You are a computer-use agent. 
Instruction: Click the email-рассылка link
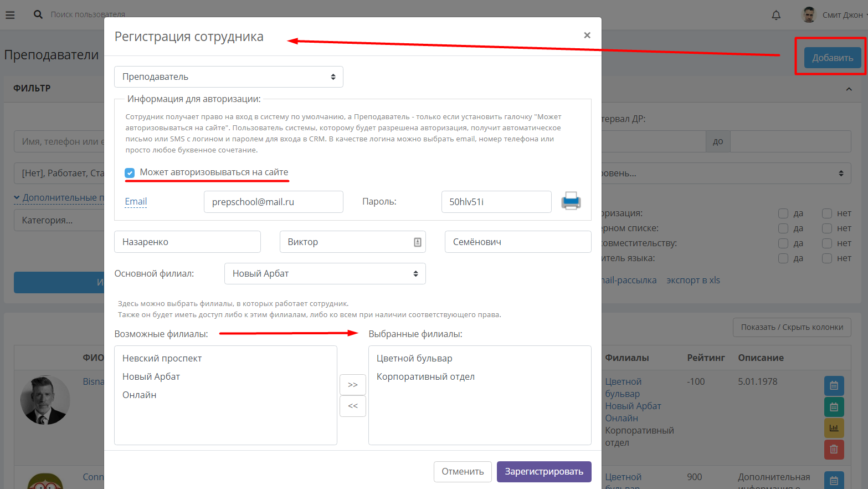pyautogui.click(x=629, y=281)
